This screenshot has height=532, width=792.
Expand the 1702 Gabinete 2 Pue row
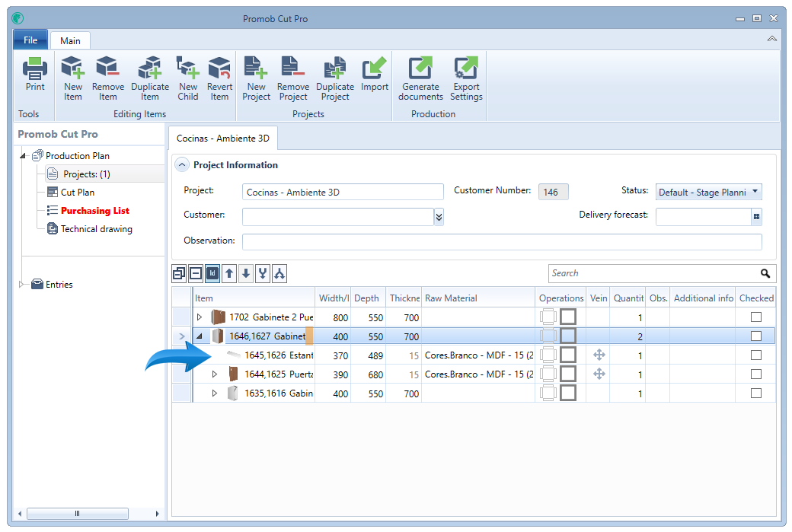pyautogui.click(x=200, y=317)
